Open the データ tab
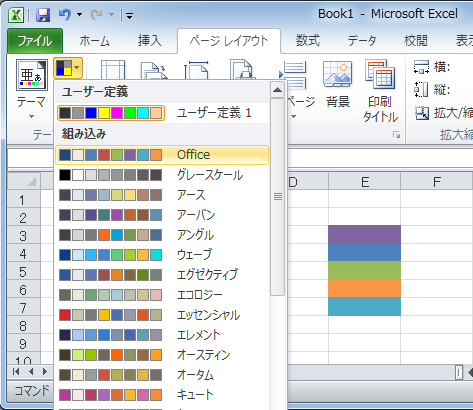The height and width of the screenshot is (410, 473). pos(362,41)
